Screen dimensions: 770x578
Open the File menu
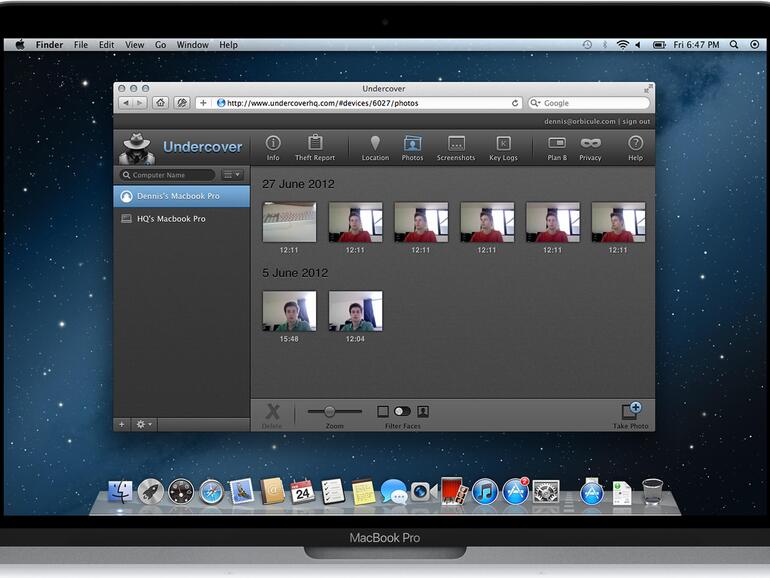(81, 45)
